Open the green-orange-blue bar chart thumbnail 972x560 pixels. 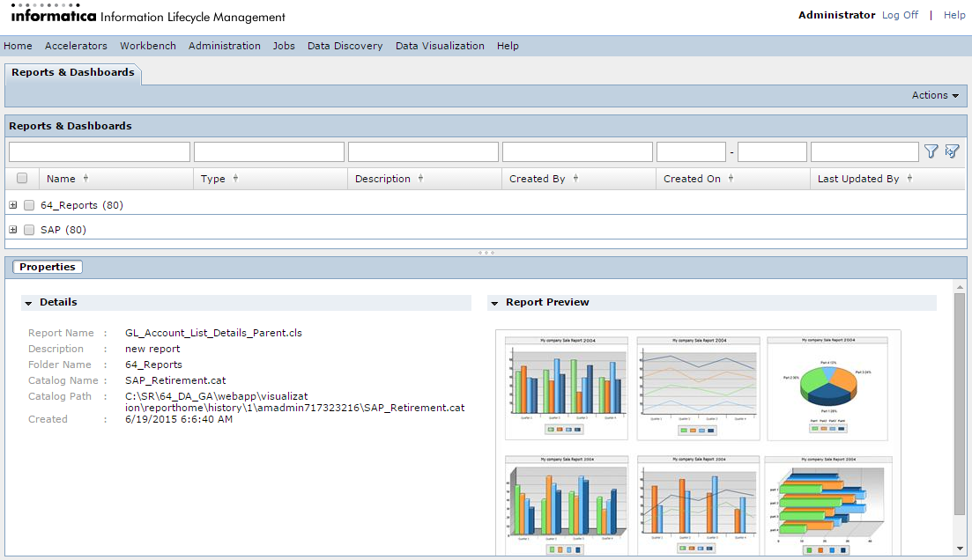click(x=567, y=387)
